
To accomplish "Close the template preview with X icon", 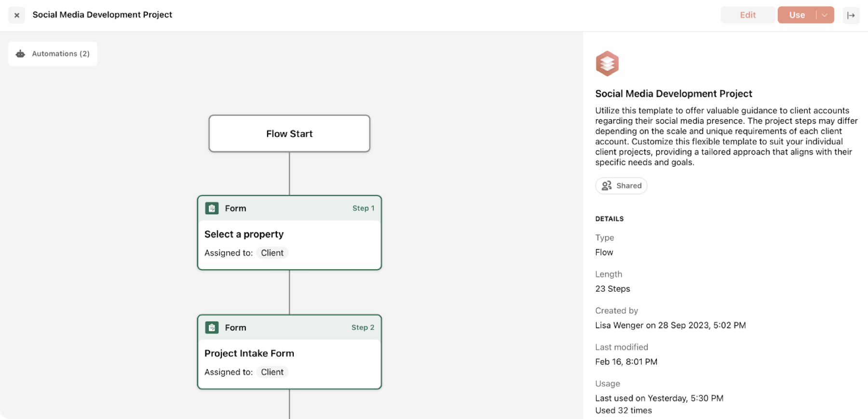I will 16,15.
